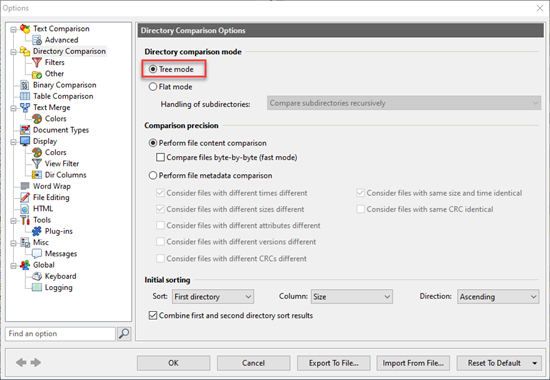Click the Other folder icon under Directory Comparison
550x380 pixels.
click(37, 74)
